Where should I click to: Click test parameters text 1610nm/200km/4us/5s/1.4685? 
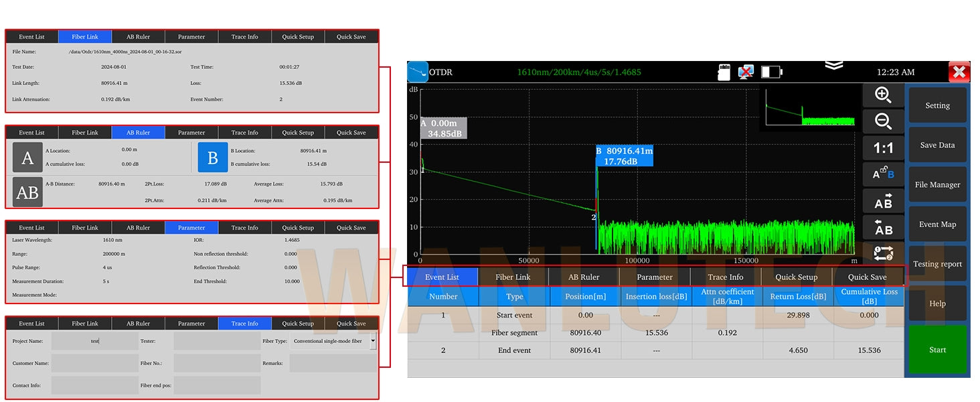tap(579, 72)
